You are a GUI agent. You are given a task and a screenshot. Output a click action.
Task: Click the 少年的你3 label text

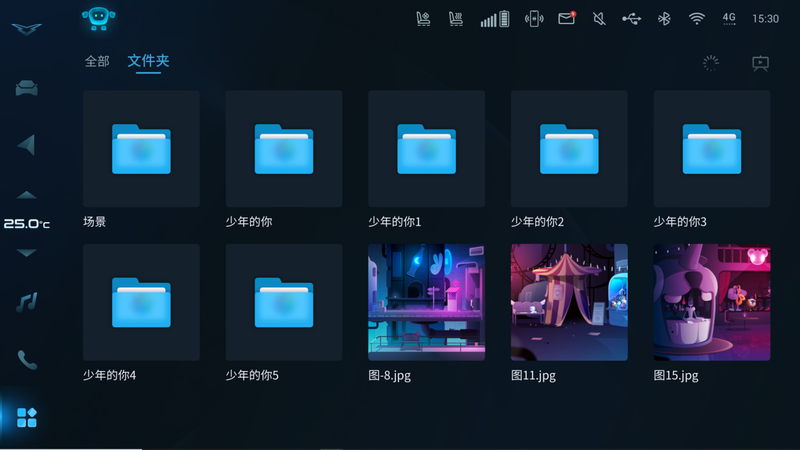[x=680, y=222]
